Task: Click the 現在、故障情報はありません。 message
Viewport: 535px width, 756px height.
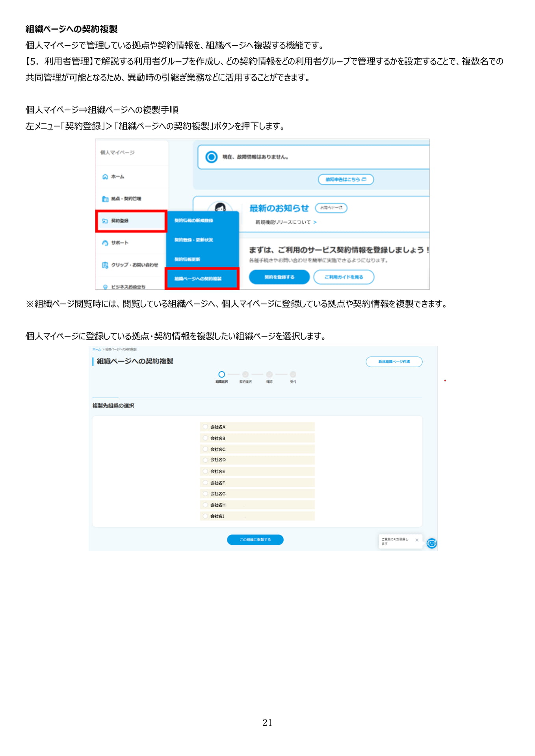Action: tap(255, 157)
